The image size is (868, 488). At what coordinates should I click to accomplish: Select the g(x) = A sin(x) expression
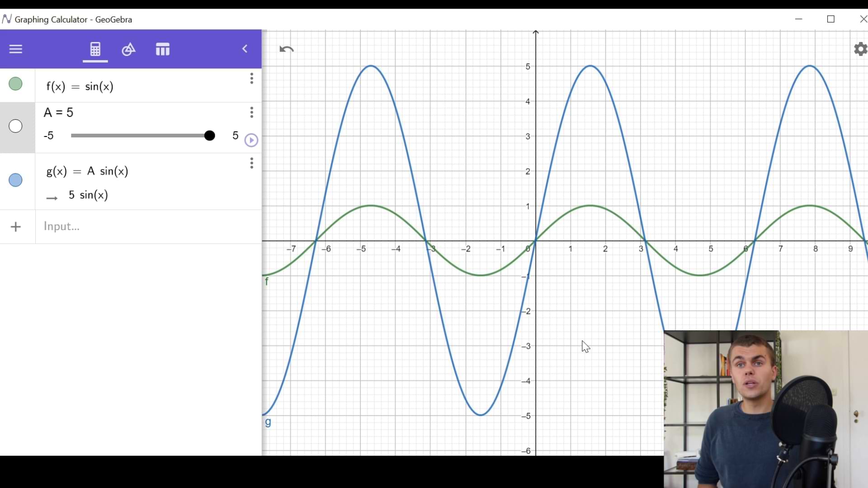[x=88, y=171]
